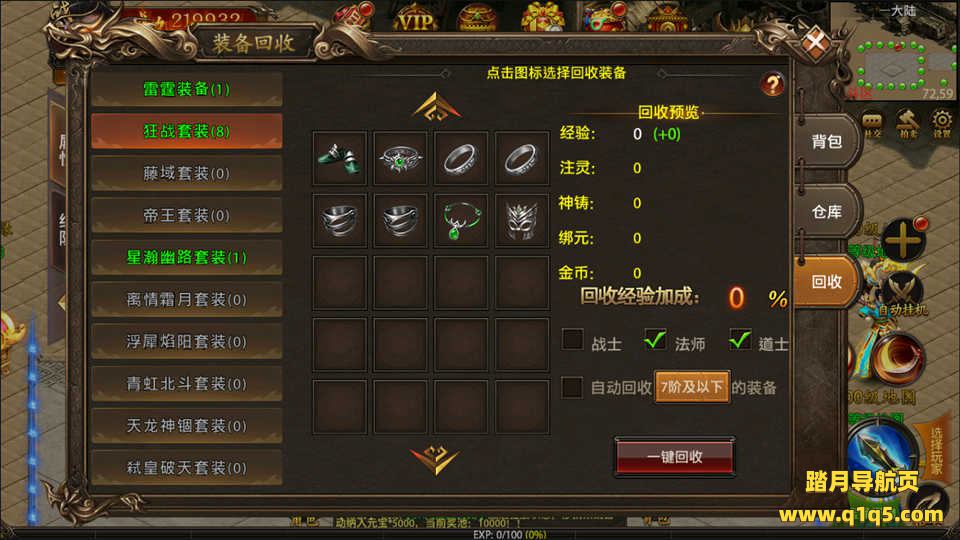Toggle the 自动回收 checkbox
Image resolution: width=960 pixels, height=540 pixels.
coord(572,387)
